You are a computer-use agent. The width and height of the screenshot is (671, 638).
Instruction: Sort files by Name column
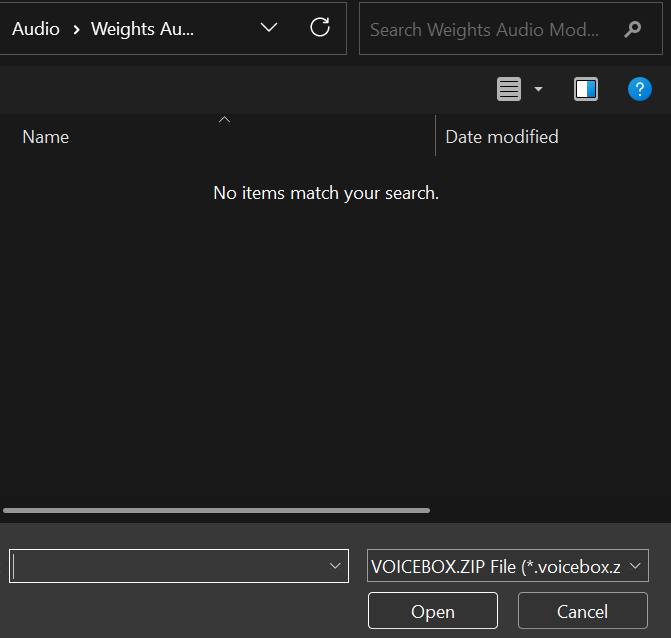point(45,137)
